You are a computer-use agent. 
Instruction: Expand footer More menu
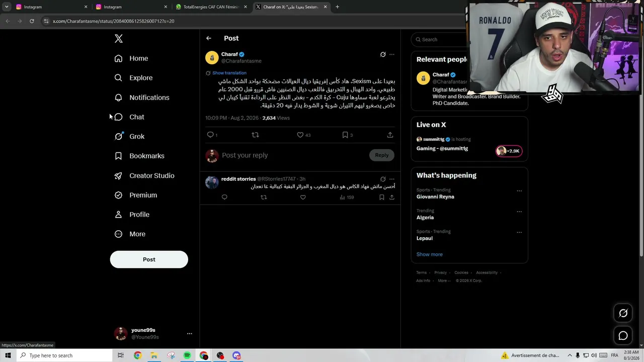pyautogui.click(x=444, y=281)
